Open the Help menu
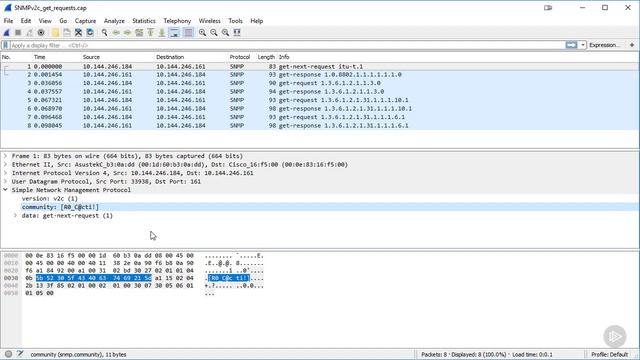 coord(256,21)
